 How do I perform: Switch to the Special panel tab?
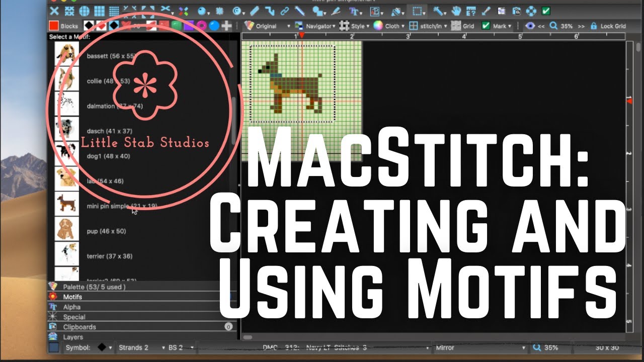tap(142, 317)
